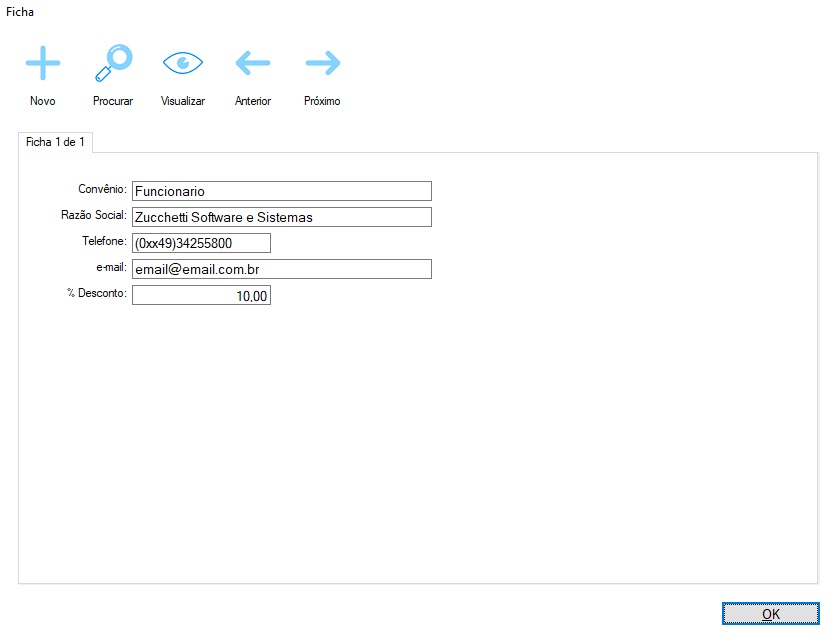Screen dimensions: 837x641
Task: Click the 'Convênio:' field label
Action: [102, 189]
